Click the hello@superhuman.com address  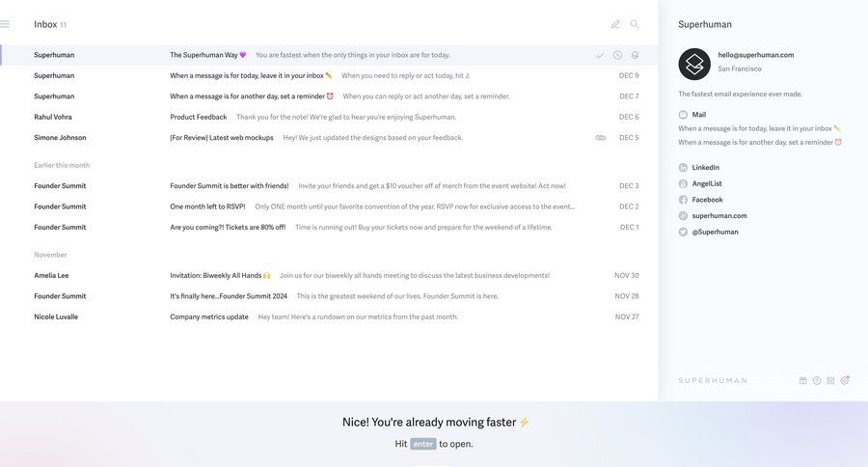755,55
